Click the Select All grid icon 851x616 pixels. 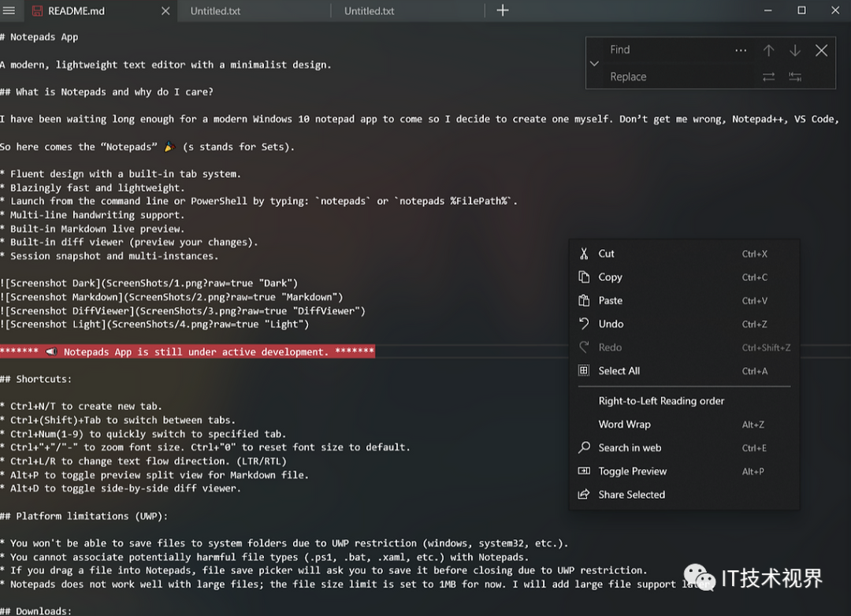tap(584, 371)
